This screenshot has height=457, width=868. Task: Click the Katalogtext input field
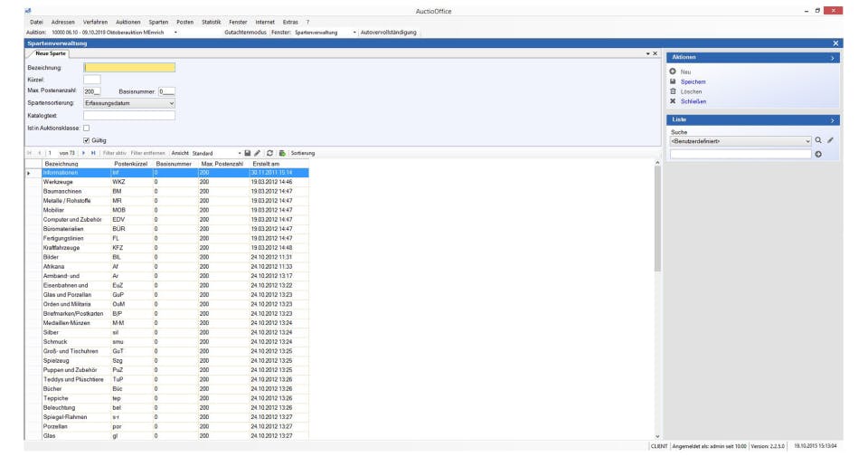tap(129, 115)
